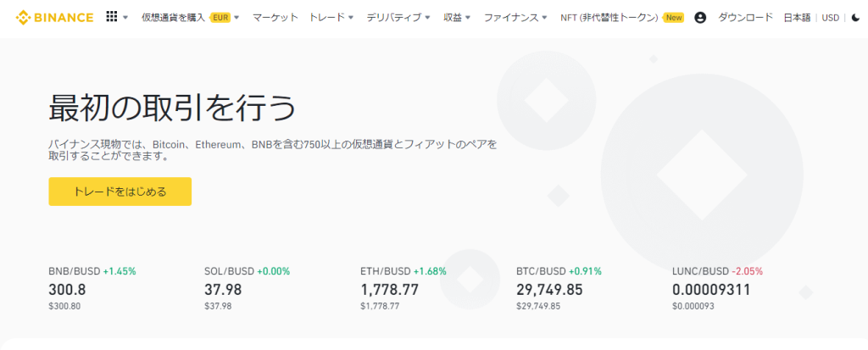Image resolution: width=868 pixels, height=350 pixels.
Task: View the LUNC/BUSD ticker details
Action: [716, 289]
